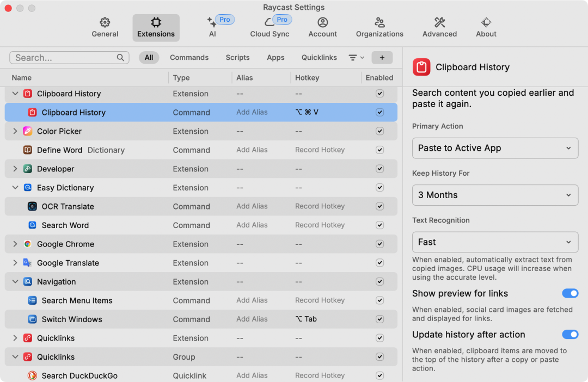Viewport: 588px width, 382px height.
Task: Filter list by Quicklinks
Action: 319,57
